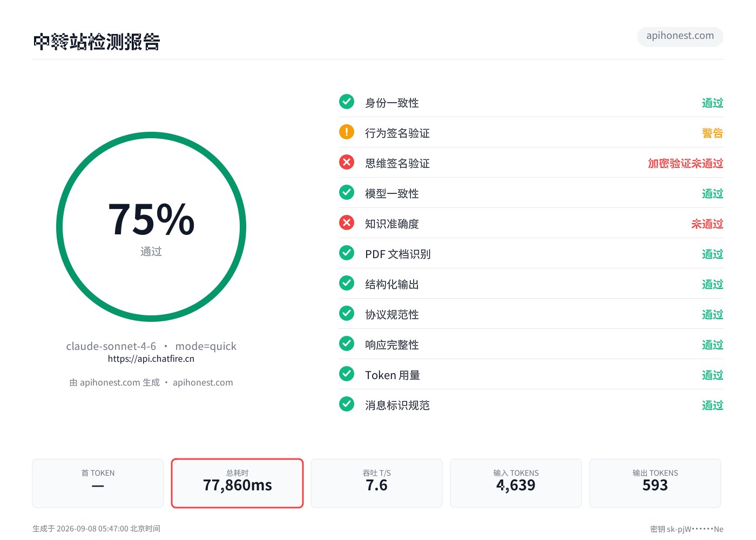
Task: Click the red X icon beside 知识准确度
Action: [347, 222]
